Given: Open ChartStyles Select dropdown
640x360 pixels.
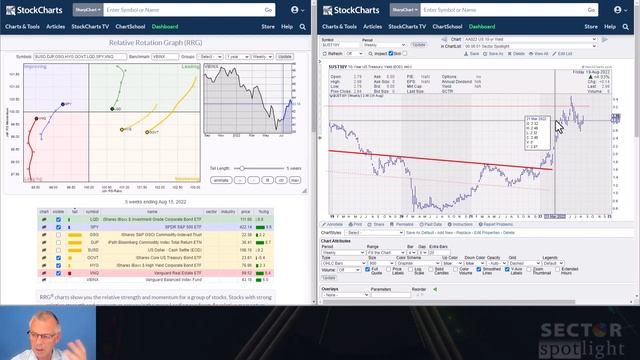Looking at the screenshot, I should click(x=374, y=233).
